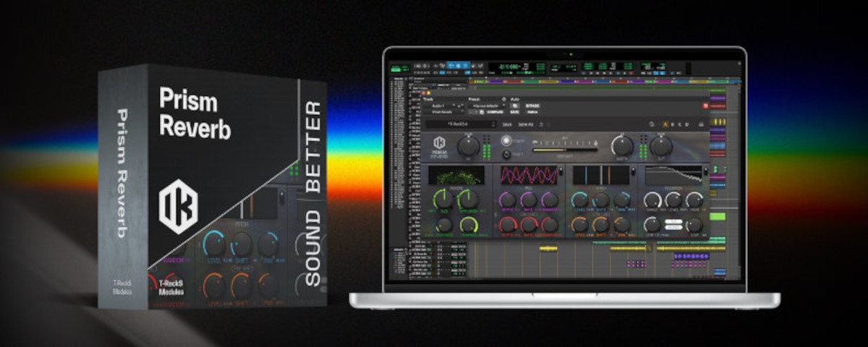Toggle the BYPASS button in the plugin header
The height and width of the screenshot is (347, 868).
pyautogui.click(x=532, y=106)
